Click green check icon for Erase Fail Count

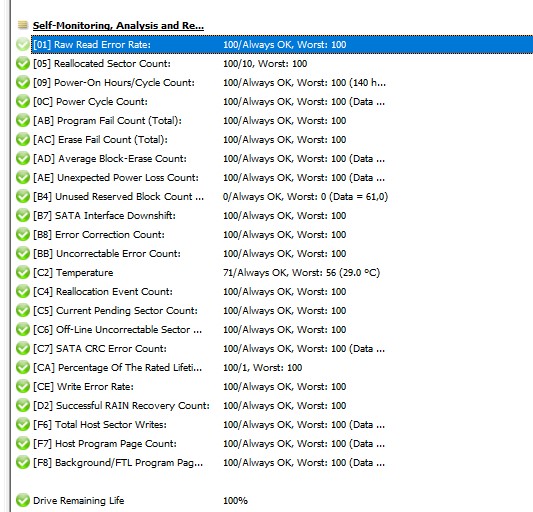(23, 140)
